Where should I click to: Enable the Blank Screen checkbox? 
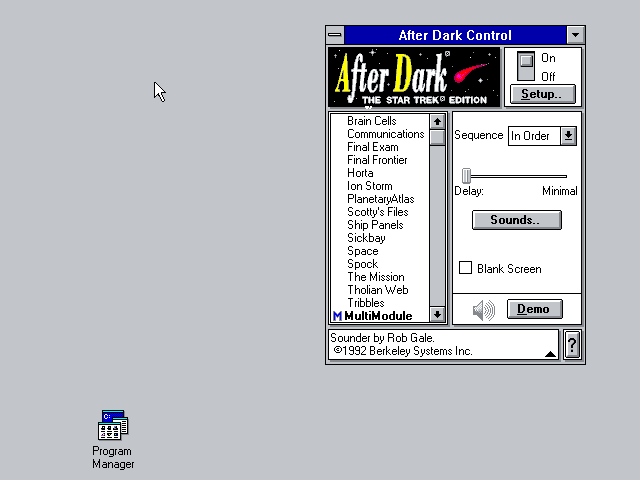pyautogui.click(x=465, y=268)
